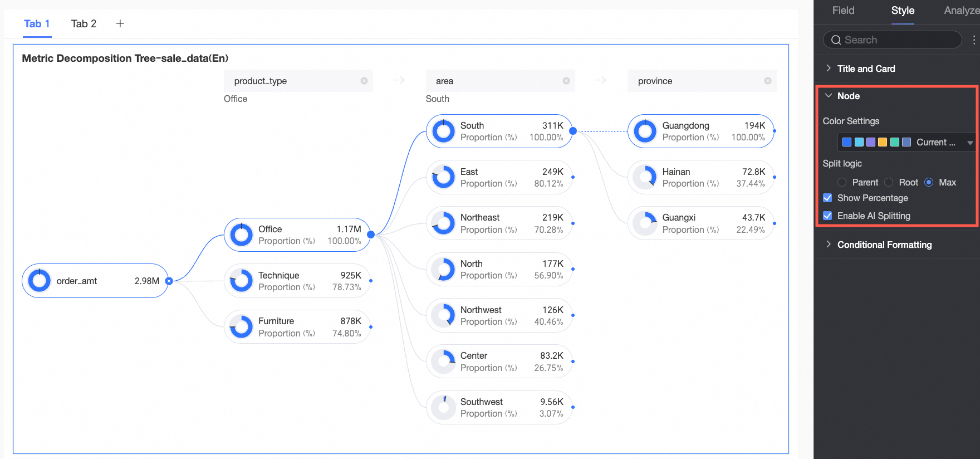Pick the orange color swatch

(883, 142)
